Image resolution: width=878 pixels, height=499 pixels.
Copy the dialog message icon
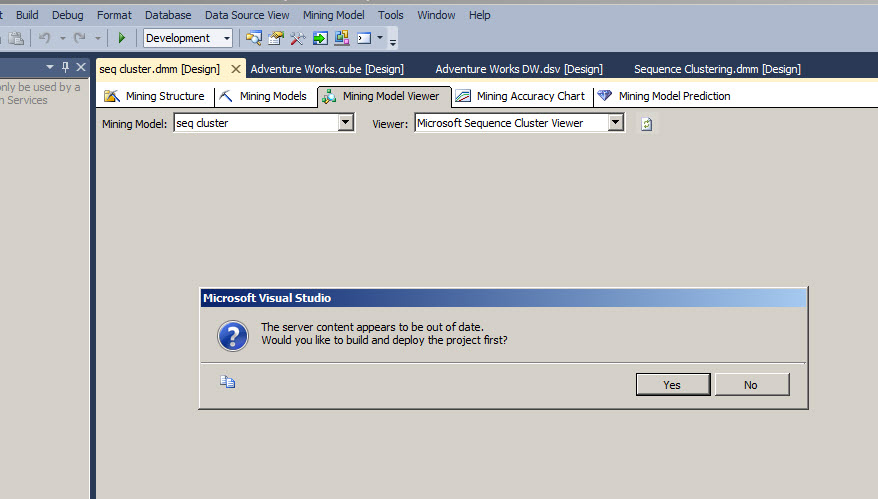(227, 382)
